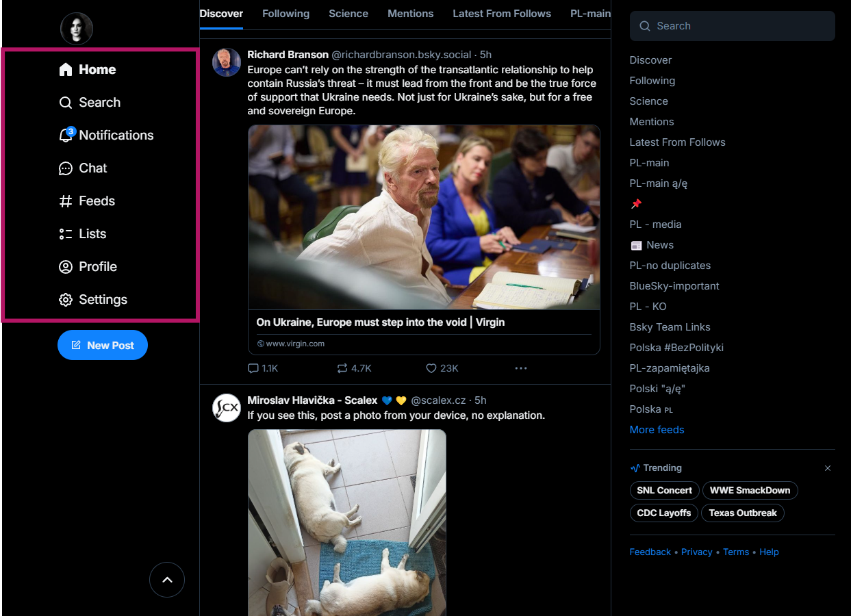Open the Settings gear icon
The height and width of the screenshot is (616, 851).
click(x=66, y=300)
